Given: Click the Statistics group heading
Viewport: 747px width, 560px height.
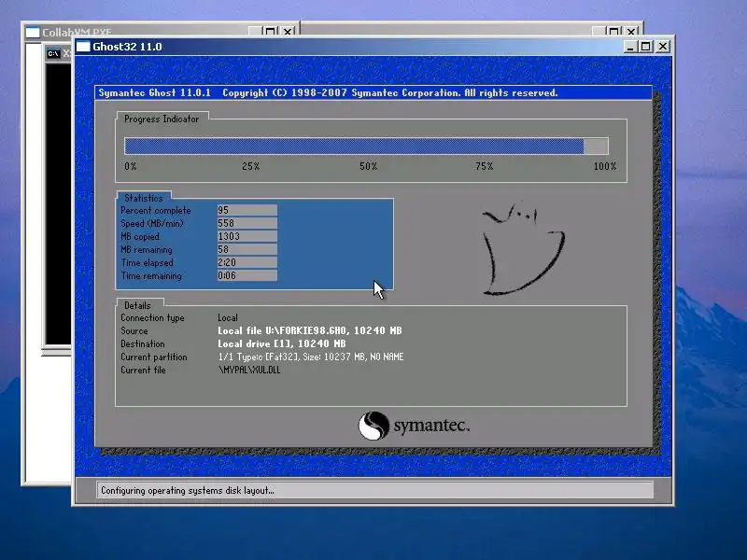Looking at the screenshot, I should [x=144, y=198].
